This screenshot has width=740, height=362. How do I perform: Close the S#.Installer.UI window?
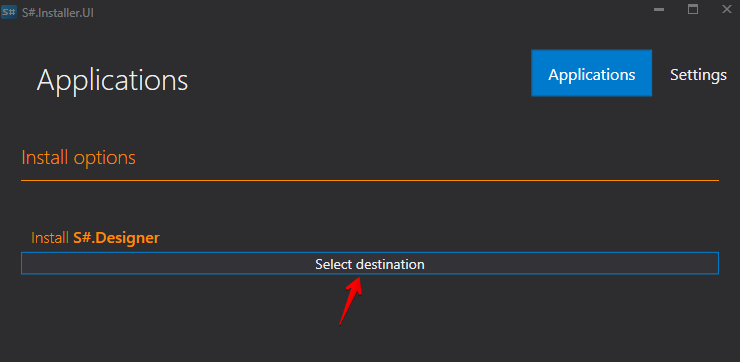pyautogui.click(x=727, y=9)
